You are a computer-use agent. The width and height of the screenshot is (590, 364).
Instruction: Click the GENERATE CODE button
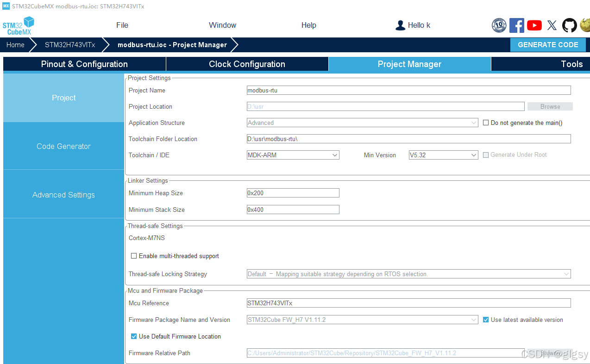(548, 45)
